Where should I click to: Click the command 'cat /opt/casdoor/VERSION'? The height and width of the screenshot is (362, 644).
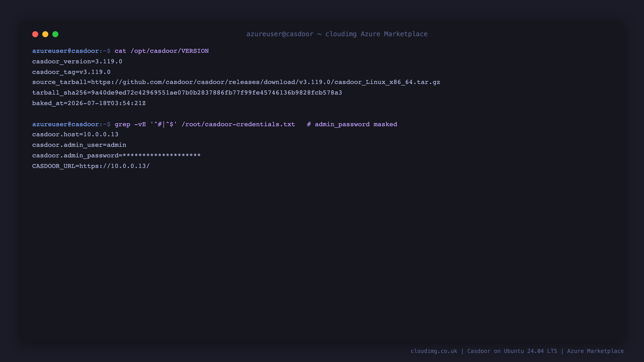coord(162,51)
